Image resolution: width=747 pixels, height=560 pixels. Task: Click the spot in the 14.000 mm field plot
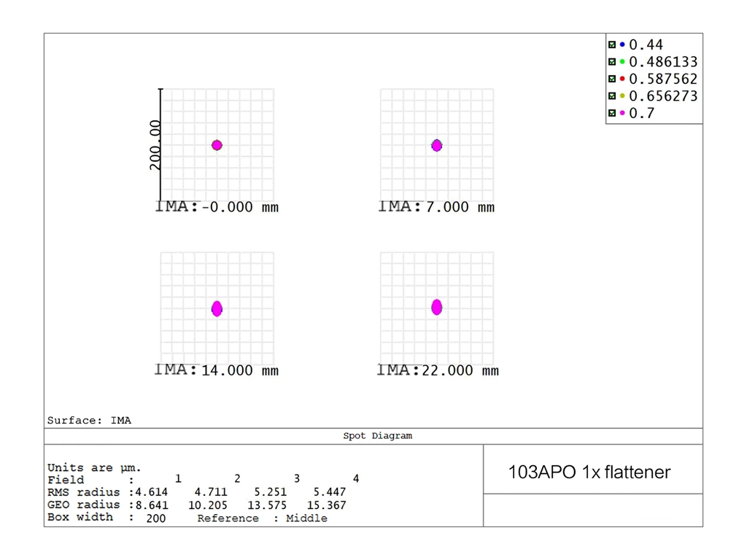(x=217, y=308)
